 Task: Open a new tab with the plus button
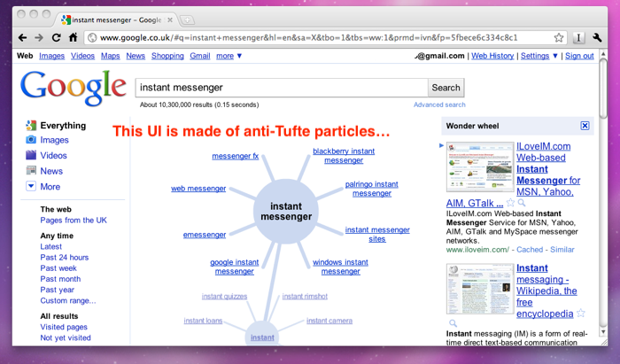coord(187,19)
